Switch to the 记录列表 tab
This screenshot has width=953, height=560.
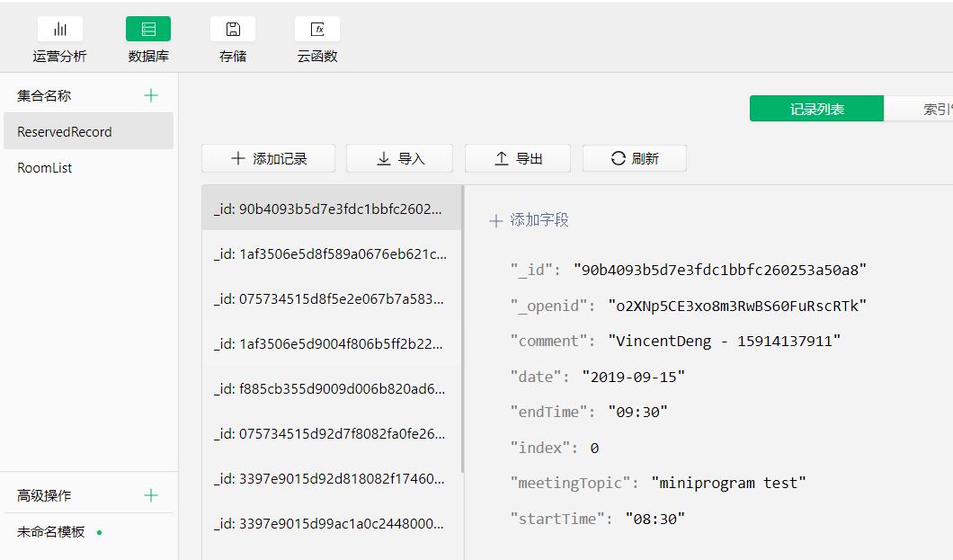[x=816, y=108]
